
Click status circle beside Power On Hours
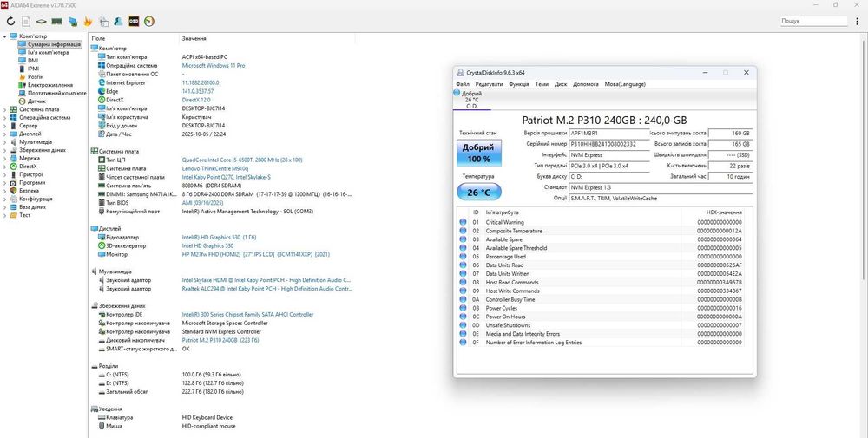[463, 317]
